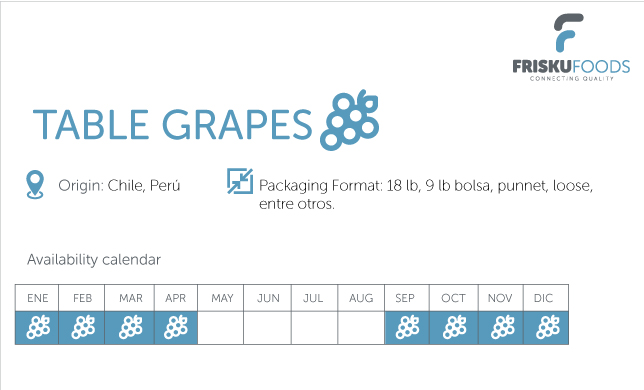The height and width of the screenshot is (390, 644).
Task: Select the grape icon under FEB
Action: click(83, 327)
